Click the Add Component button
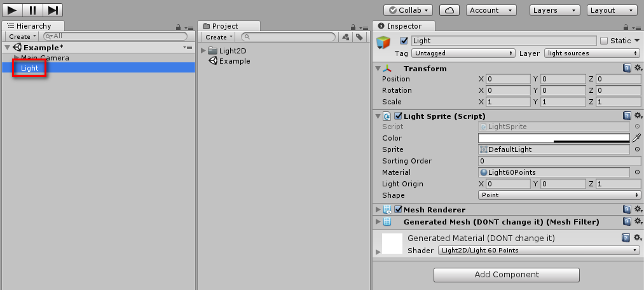The width and height of the screenshot is (644, 290). (507, 275)
